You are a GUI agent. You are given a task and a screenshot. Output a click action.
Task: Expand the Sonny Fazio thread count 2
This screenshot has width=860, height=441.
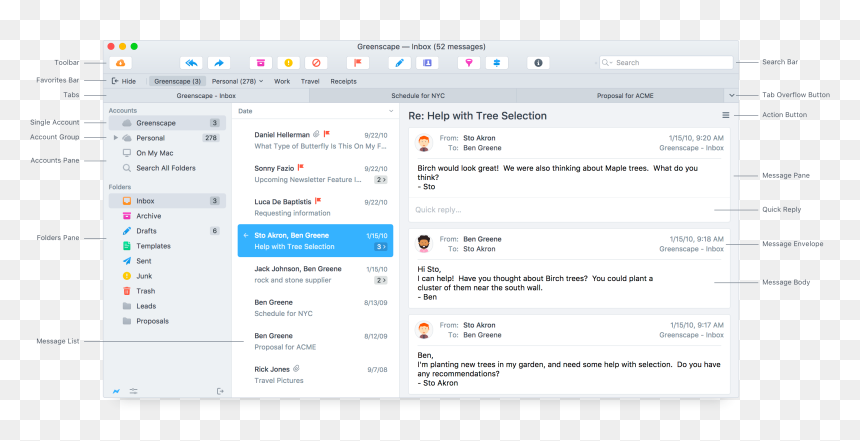(x=381, y=179)
